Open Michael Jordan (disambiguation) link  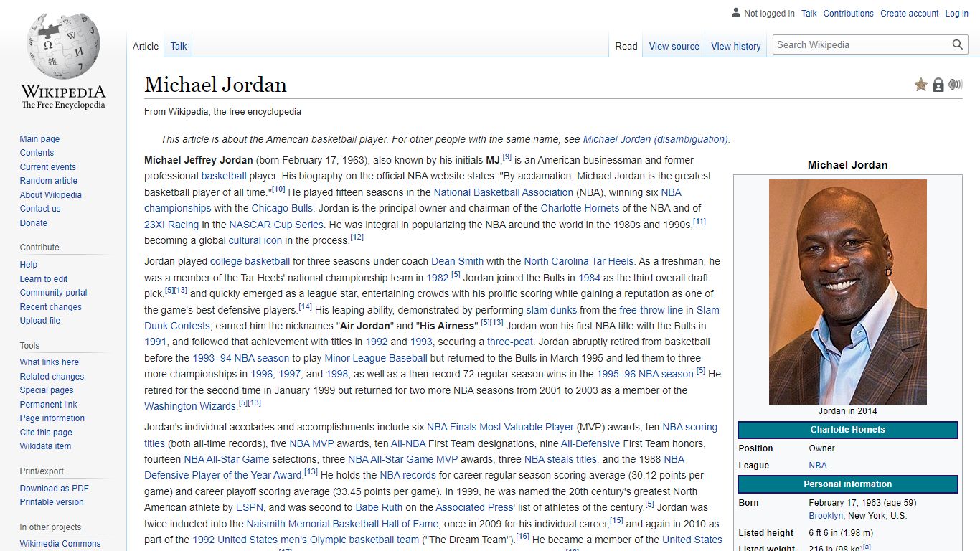pyautogui.click(x=656, y=140)
